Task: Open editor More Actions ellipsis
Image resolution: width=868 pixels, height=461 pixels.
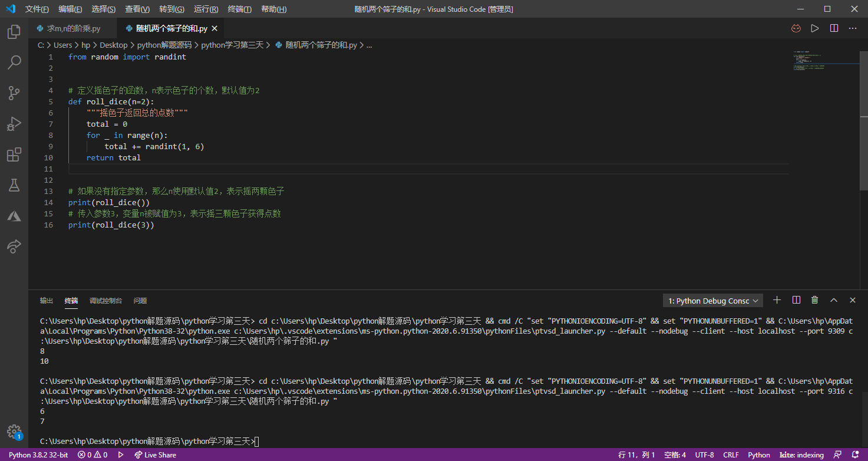Action: click(853, 28)
